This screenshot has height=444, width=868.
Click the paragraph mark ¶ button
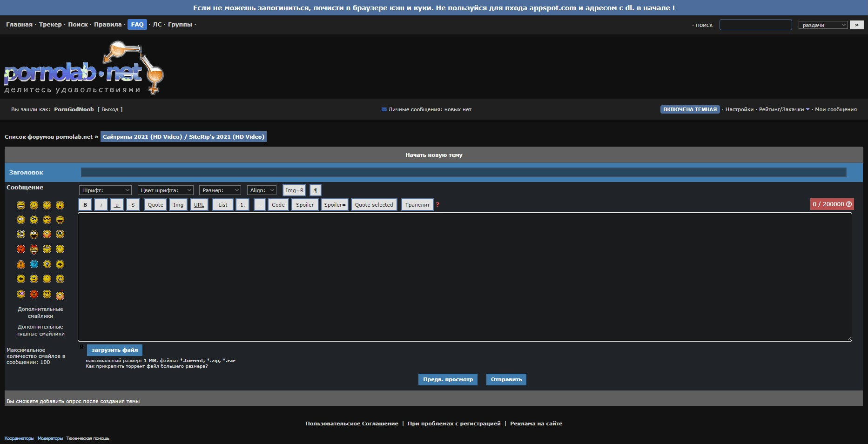316,190
